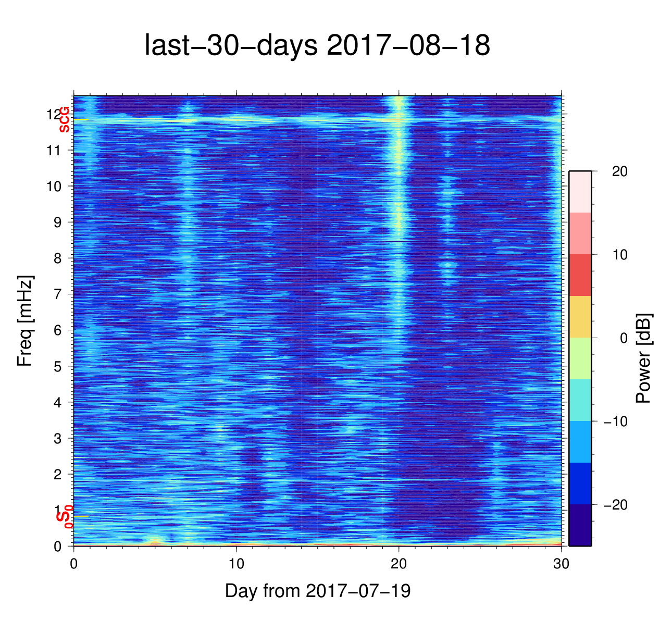Click the '-10' tick label on colorbar
The height and width of the screenshot is (620, 672).
[615, 421]
